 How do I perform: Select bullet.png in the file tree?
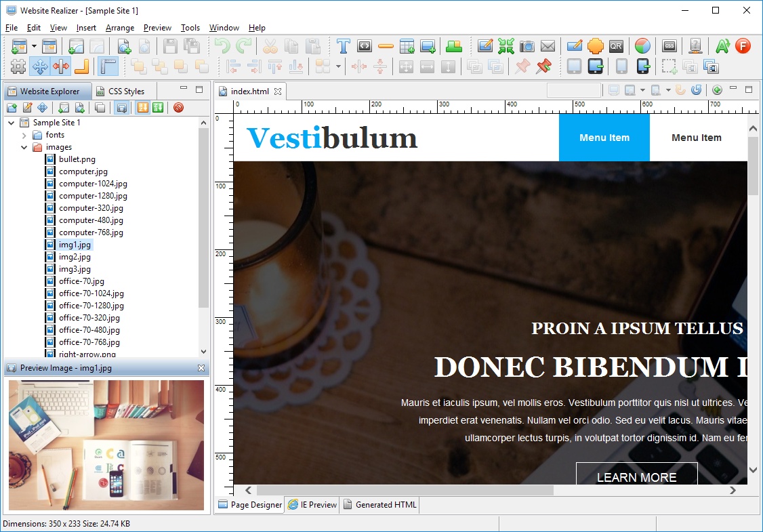coord(77,159)
